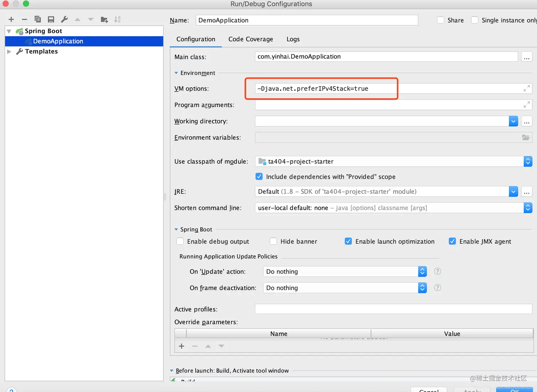Browse working directory with ellipsis button
The image size is (537, 392).
[527, 121]
